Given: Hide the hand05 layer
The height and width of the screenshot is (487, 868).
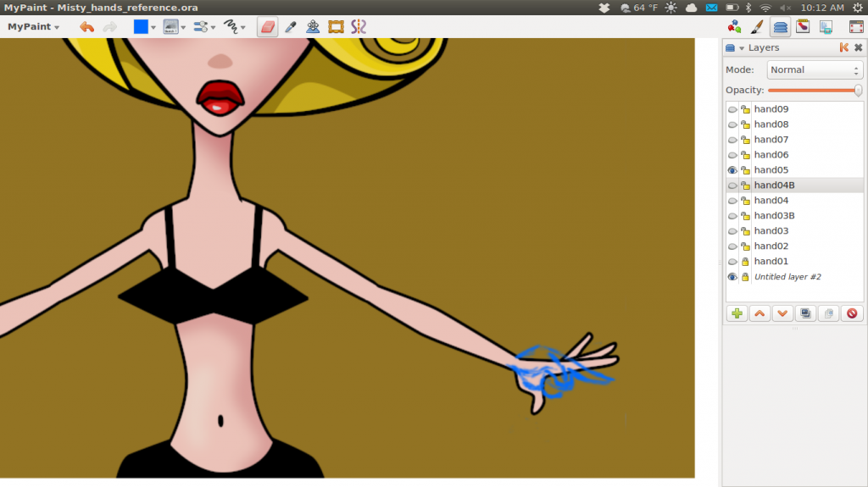Looking at the screenshot, I should pos(732,170).
